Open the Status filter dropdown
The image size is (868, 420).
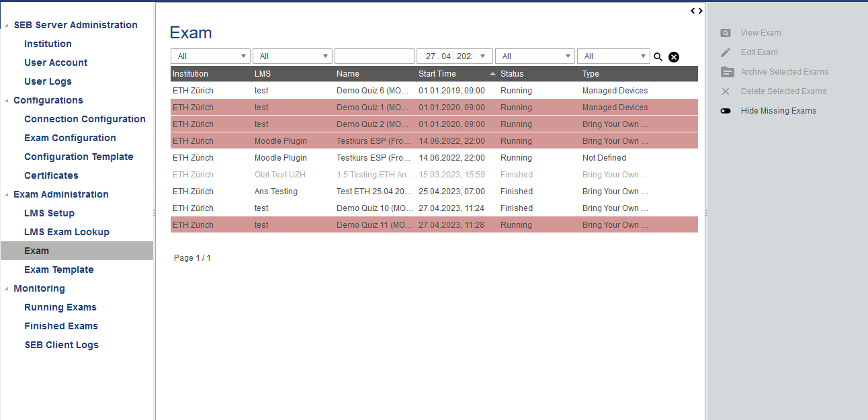pyautogui.click(x=535, y=56)
